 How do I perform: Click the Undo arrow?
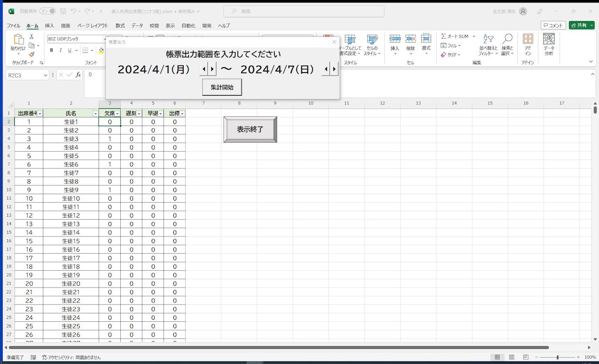coord(73,11)
